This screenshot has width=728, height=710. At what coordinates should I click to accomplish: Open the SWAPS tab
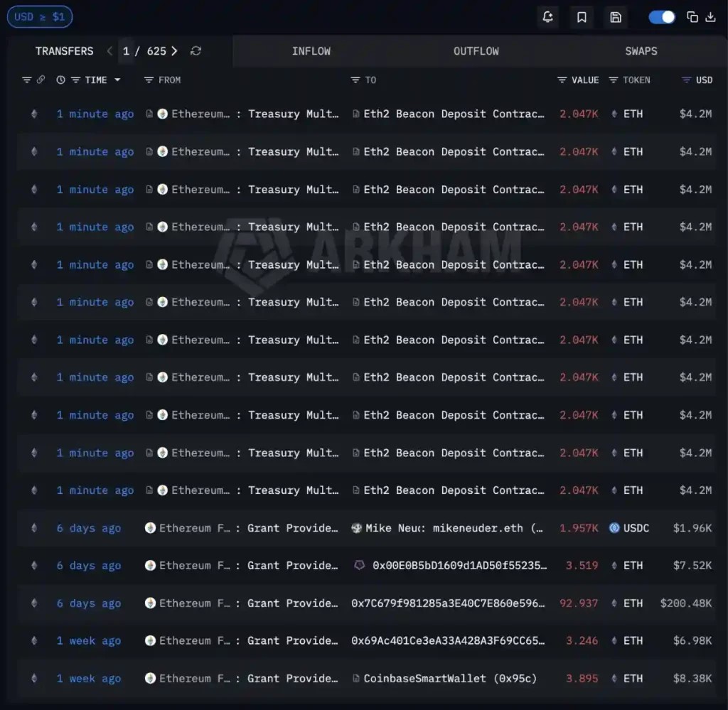(x=641, y=51)
